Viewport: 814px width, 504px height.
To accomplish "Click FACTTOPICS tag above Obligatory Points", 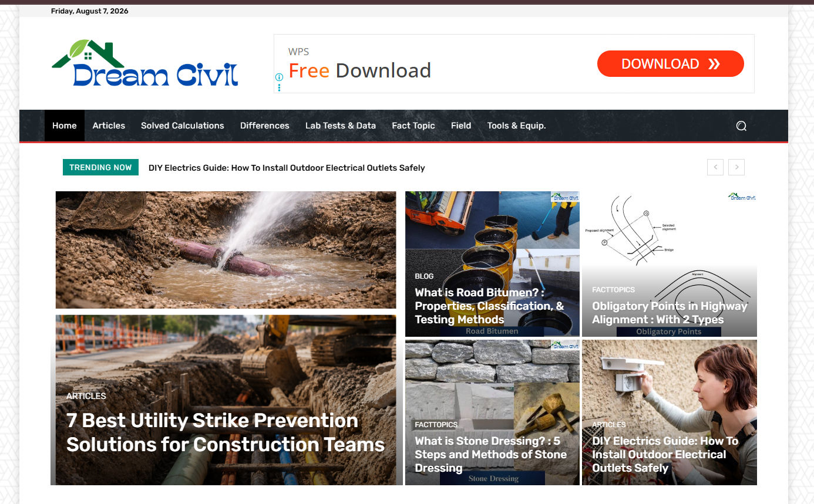I will [x=613, y=290].
